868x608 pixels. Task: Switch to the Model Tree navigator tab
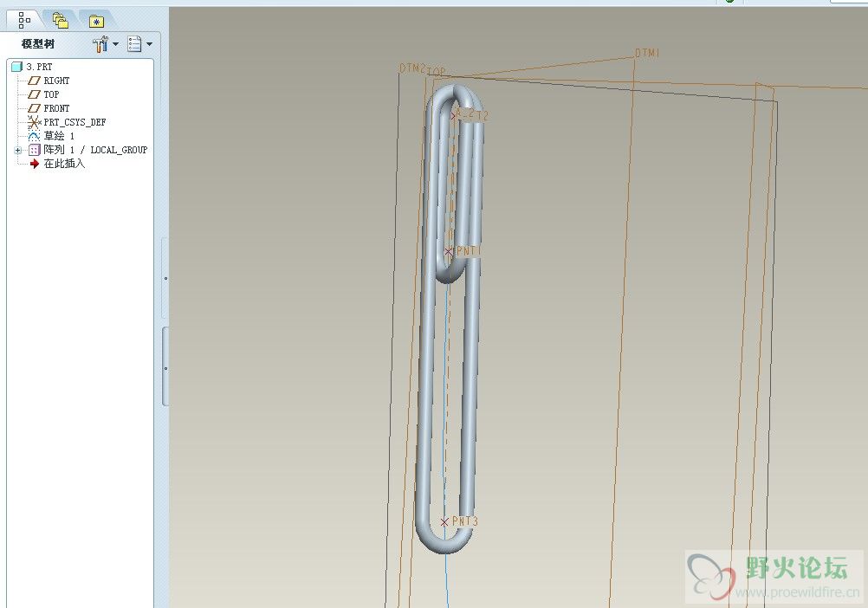click(x=23, y=21)
